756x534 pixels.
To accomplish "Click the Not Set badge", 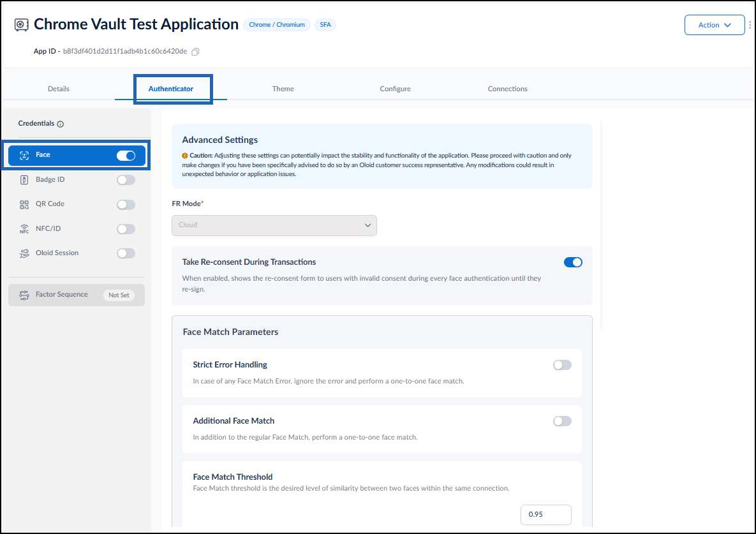I will coord(119,295).
